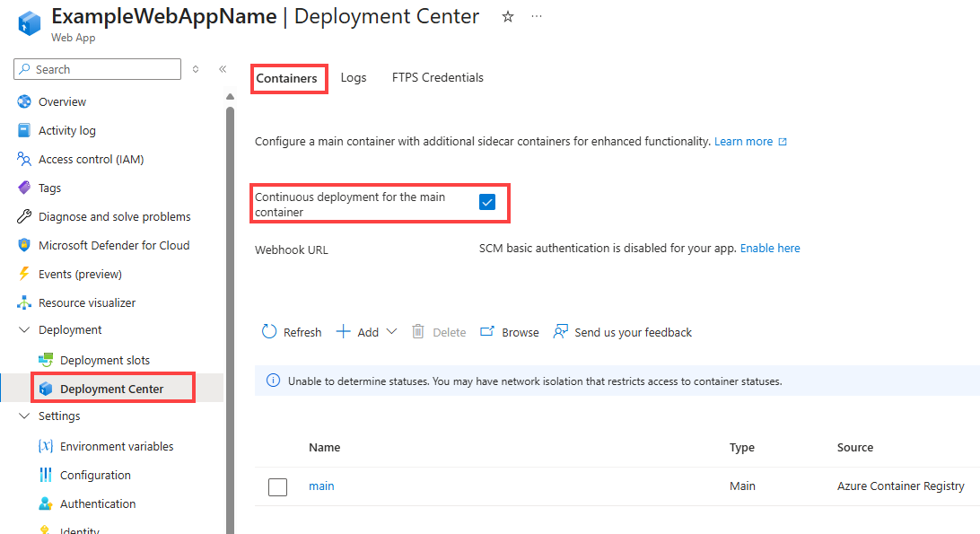Collapse the Settings section in sidebar

click(x=24, y=416)
